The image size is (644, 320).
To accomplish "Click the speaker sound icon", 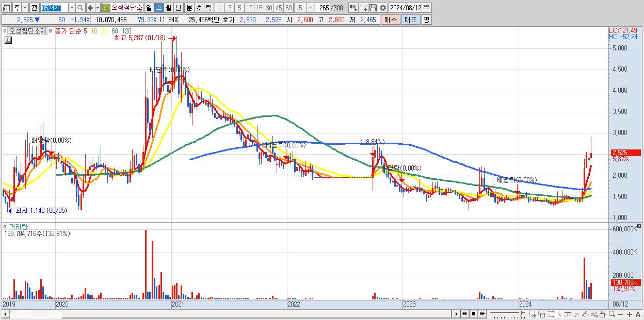I will [90, 8].
